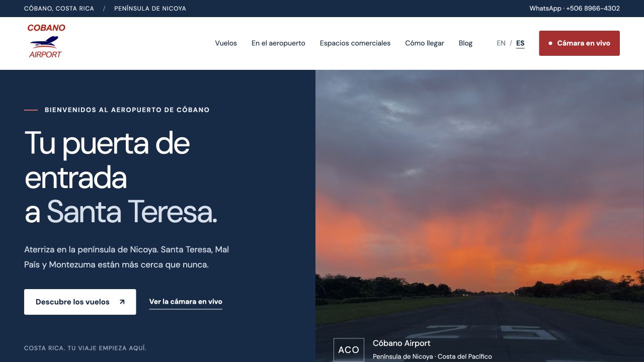Image resolution: width=644 pixels, height=362 pixels.
Task: Open En el aeropuerto section
Action: [278, 43]
